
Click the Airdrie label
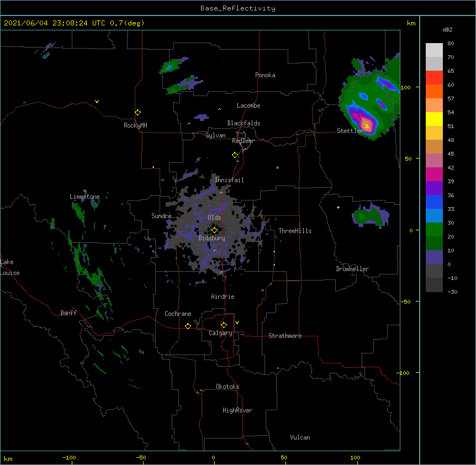tap(223, 297)
